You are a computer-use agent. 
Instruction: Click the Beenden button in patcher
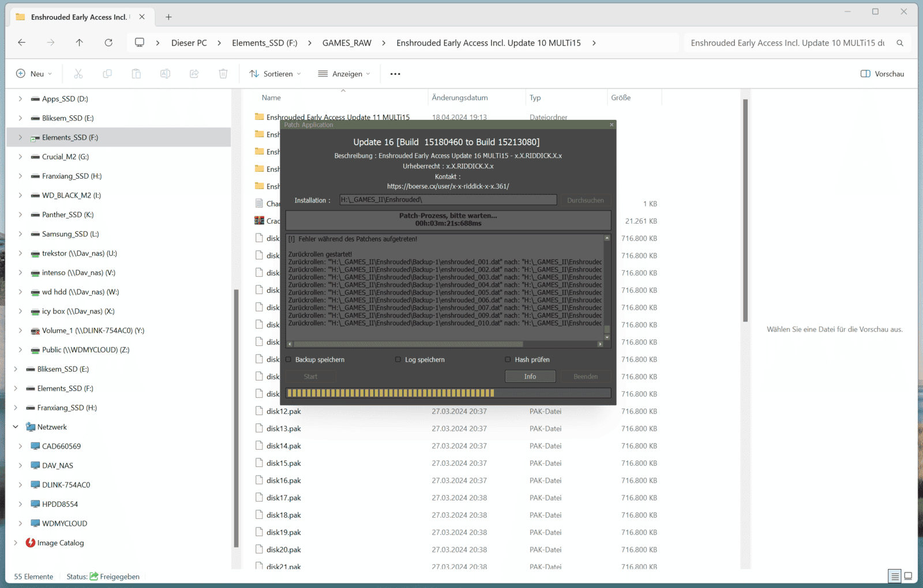[586, 376]
